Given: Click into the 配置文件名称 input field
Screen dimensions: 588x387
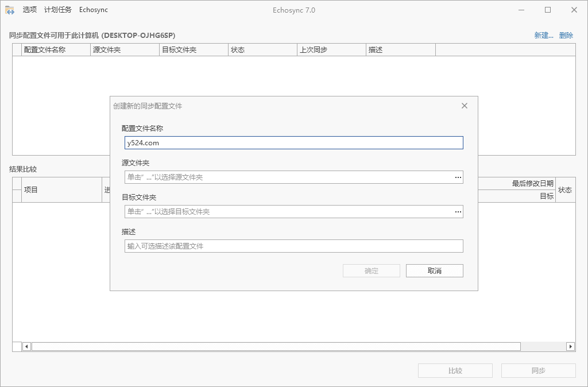Looking at the screenshot, I should pos(293,143).
